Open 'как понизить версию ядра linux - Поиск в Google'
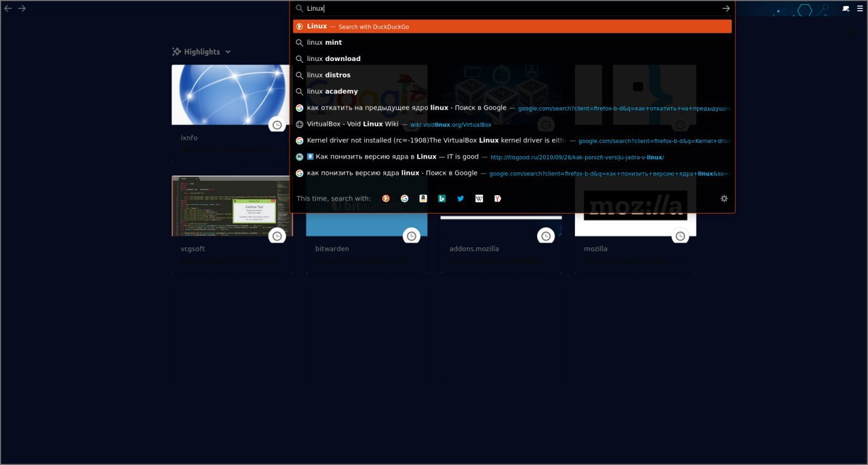Image resolution: width=868 pixels, height=465 pixels. tap(512, 173)
